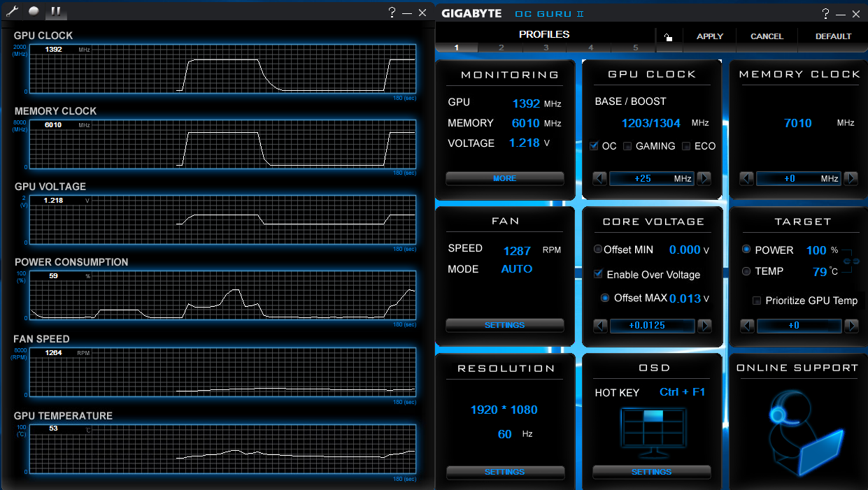Screen dimensions: 868x490
Task: Click the FAN SPEED history graph
Action: 222,371
